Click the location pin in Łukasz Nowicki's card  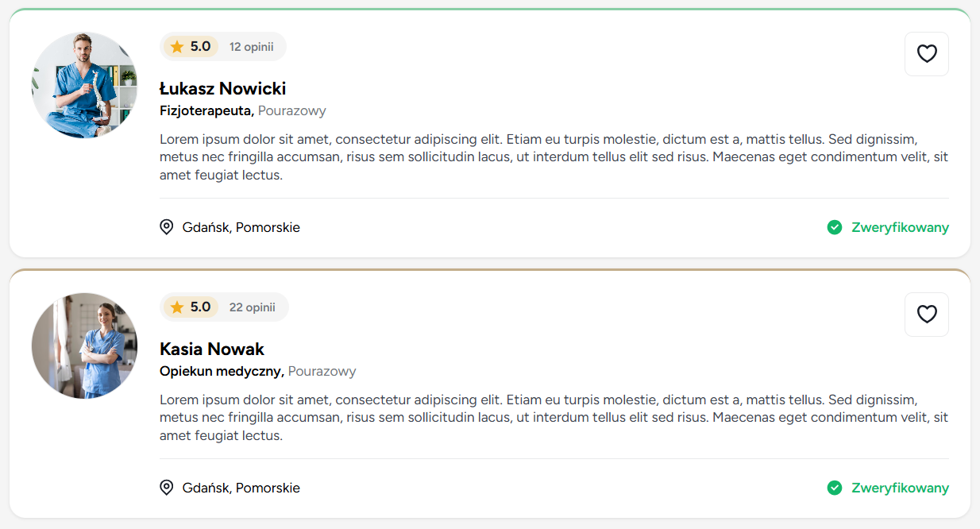click(x=167, y=228)
